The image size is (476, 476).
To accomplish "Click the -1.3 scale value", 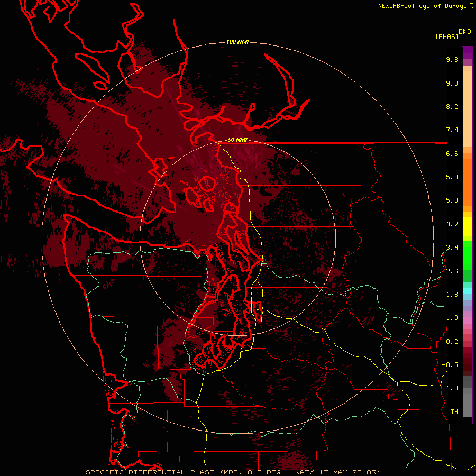I will (x=450, y=388).
